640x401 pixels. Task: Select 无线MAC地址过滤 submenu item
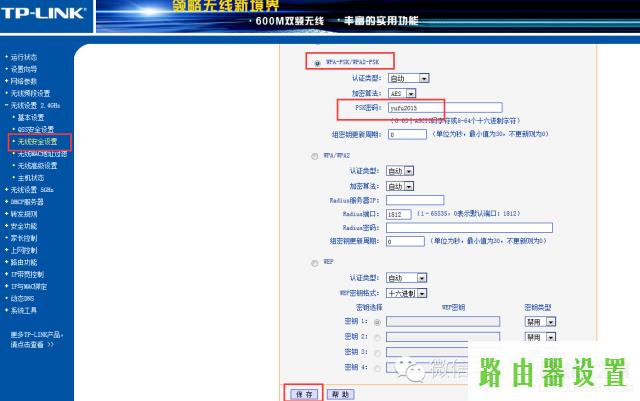pyautogui.click(x=42, y=154)
